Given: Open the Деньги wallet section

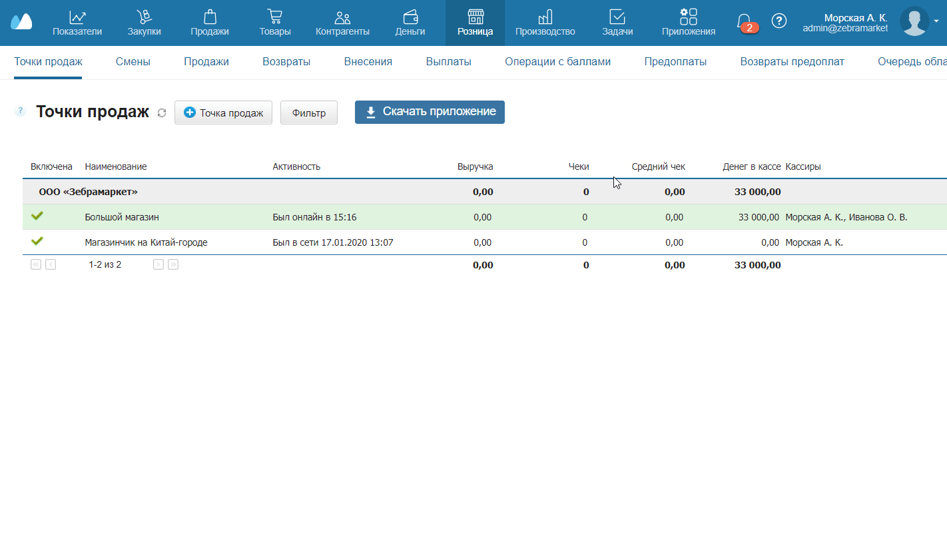Looking at the screenshot, I should [x=410, y=23].
